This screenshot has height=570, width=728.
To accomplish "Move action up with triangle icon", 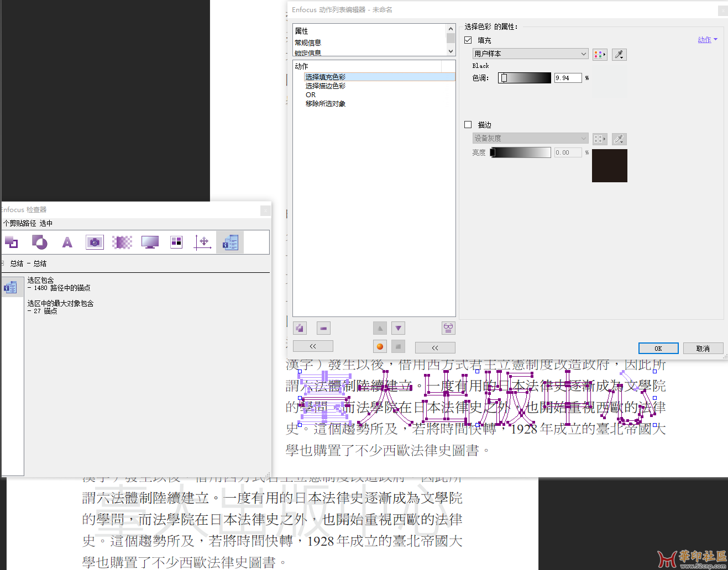I will (x=380, y=328).
